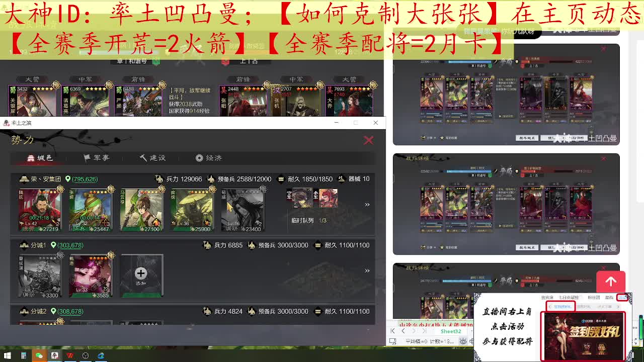The image size is (644, 362).
Task: Open the blue browser icon on the taskbar
Action: [x=101, y=355]
